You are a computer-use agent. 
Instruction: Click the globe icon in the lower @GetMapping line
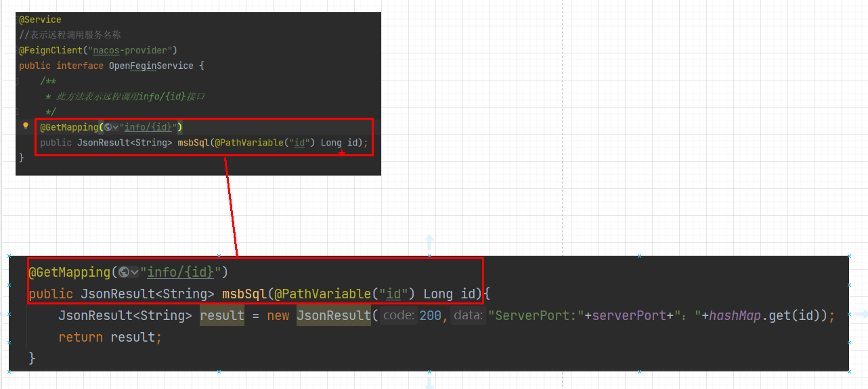(123, 272)
